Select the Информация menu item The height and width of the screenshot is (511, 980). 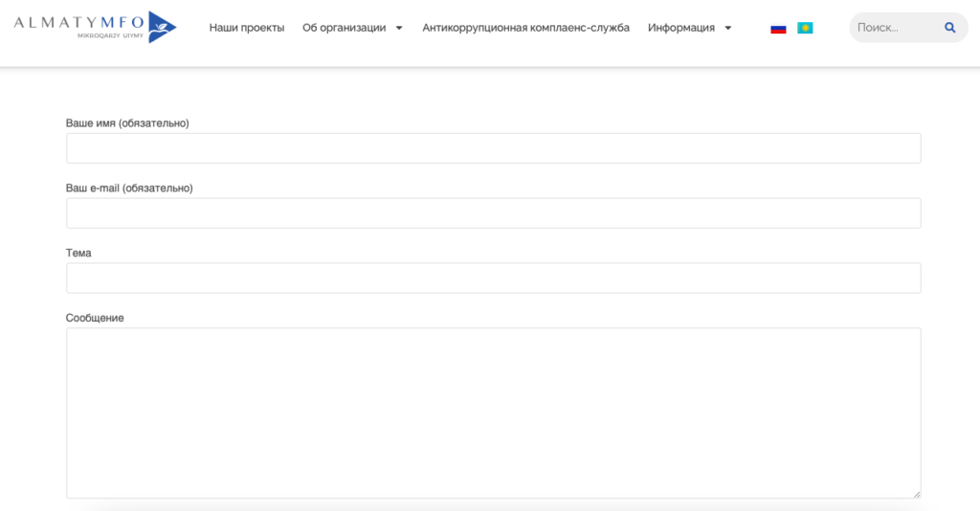(680, 28)
